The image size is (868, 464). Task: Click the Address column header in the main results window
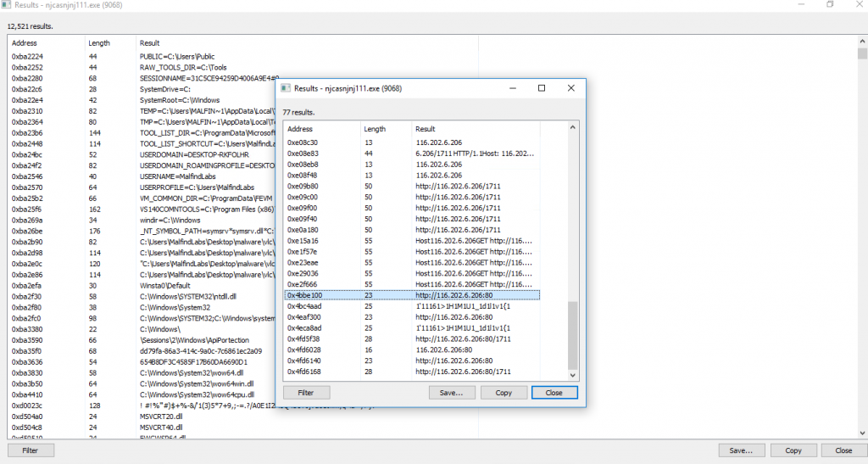pos(46,42)
